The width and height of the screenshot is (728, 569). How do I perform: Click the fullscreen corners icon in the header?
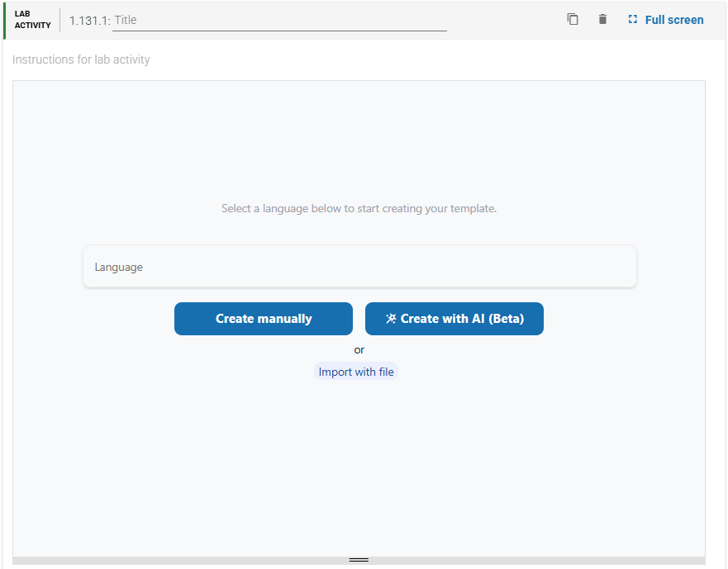point(632,18)
